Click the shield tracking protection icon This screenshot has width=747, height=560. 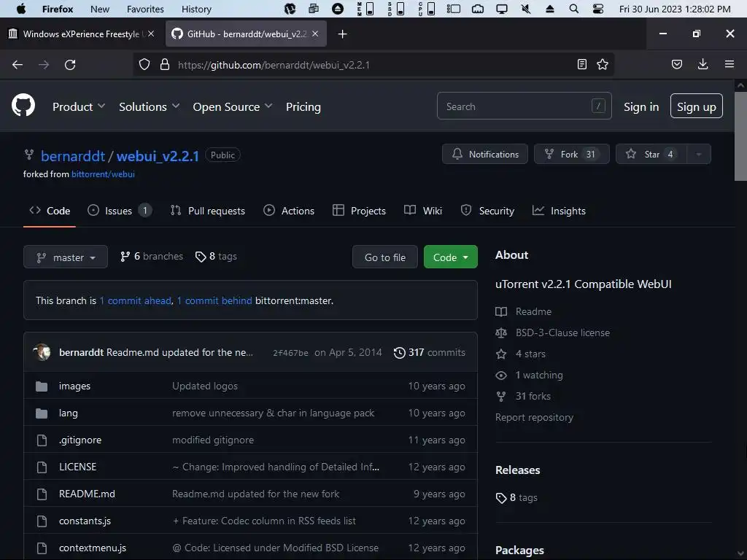click(x=144, y=64)
